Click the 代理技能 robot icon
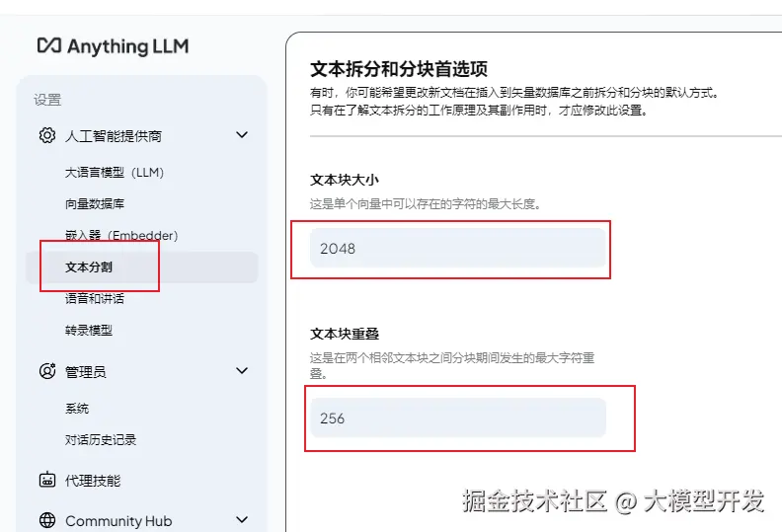Viewport: 782px width, 532px height. (46, 481)
